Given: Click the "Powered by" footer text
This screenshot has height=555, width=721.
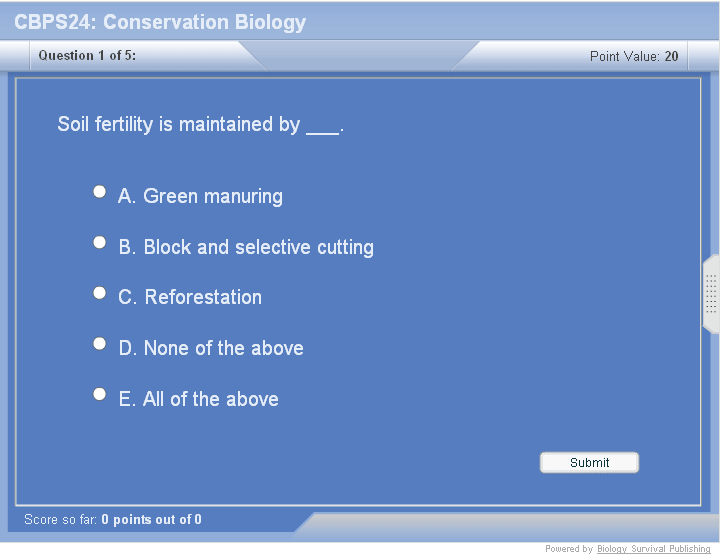Looking at the screenshot, I should pyautogui.click(x=568, y=549).
